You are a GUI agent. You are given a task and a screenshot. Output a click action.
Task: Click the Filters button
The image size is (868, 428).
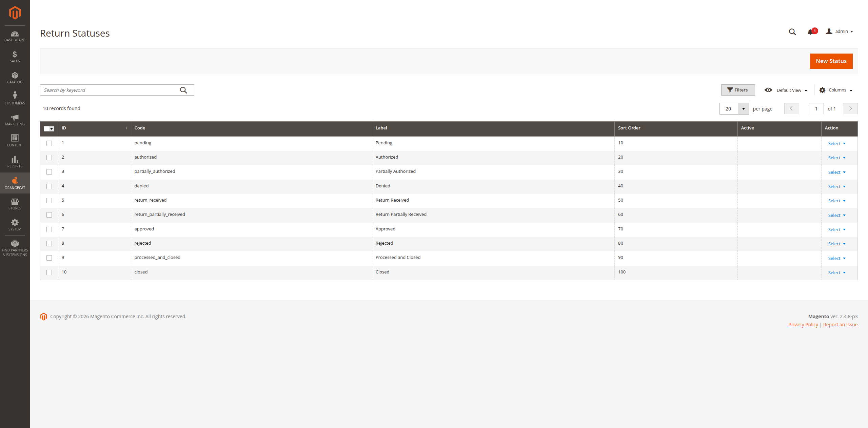pos(738,90)
